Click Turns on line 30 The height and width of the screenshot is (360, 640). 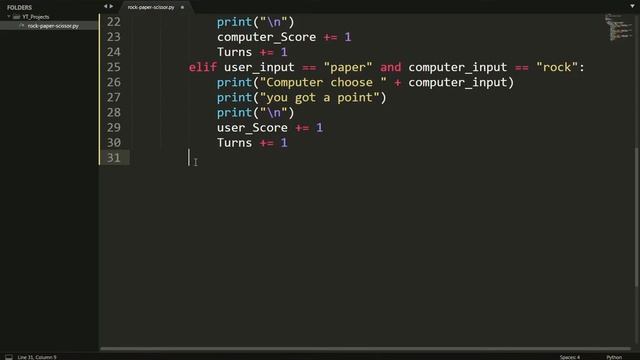point(234,143)
